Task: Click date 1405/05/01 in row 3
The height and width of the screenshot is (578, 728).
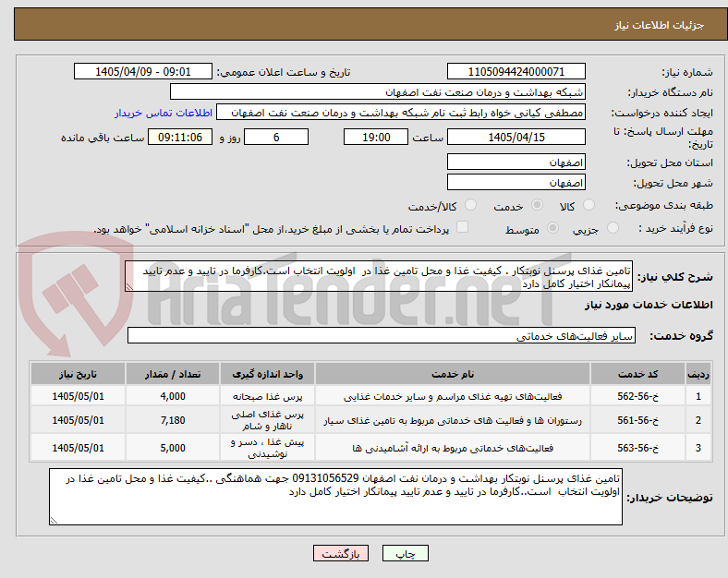Action: (78, 448)
